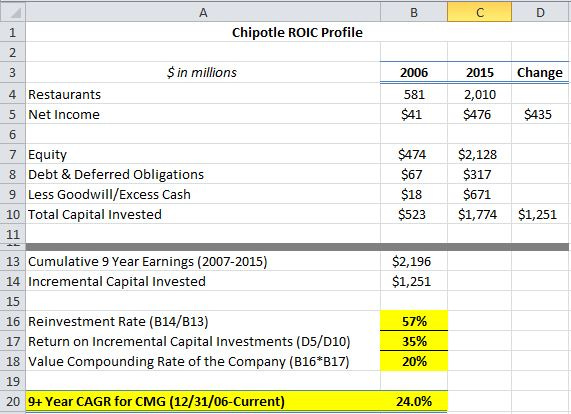This screenshot has width=571, height=414.
Task: Select row 10 header
Action: 13,214
